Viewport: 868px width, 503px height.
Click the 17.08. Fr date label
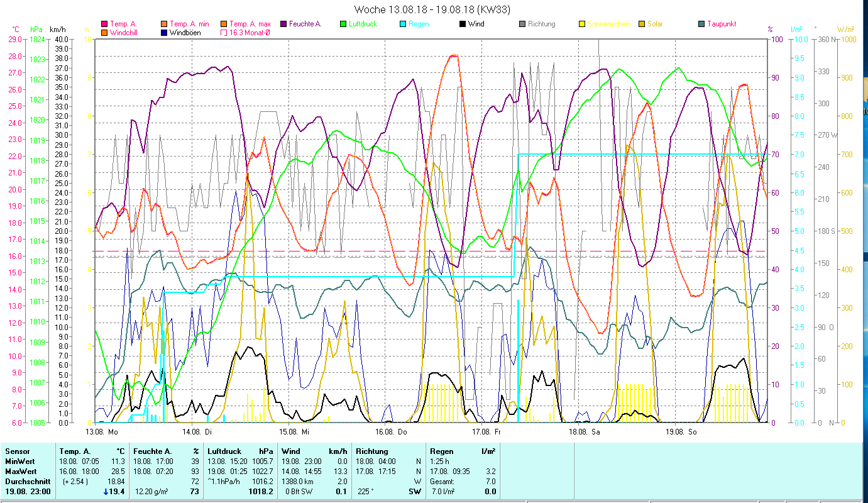[487, 432]
